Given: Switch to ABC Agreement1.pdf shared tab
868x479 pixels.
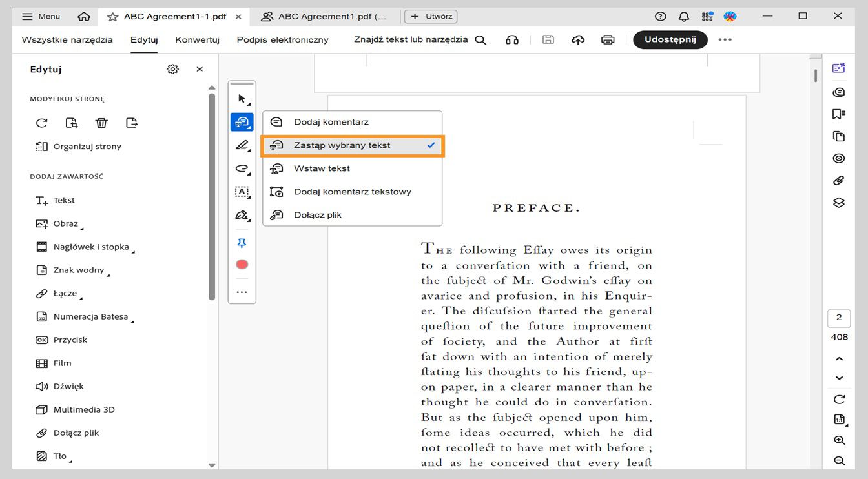Looking at the screenshot, I should (324, 17).
